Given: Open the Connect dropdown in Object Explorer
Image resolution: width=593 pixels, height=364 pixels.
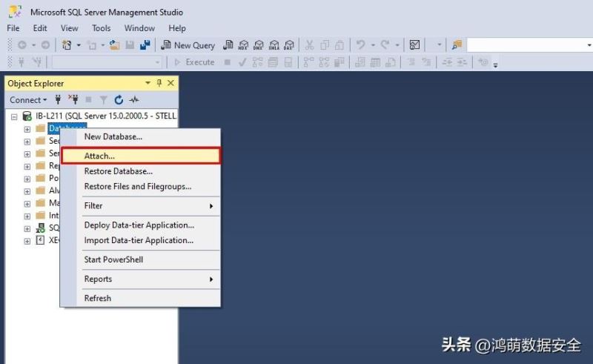Looking at the screenshot, I should [x=28, y=100].
